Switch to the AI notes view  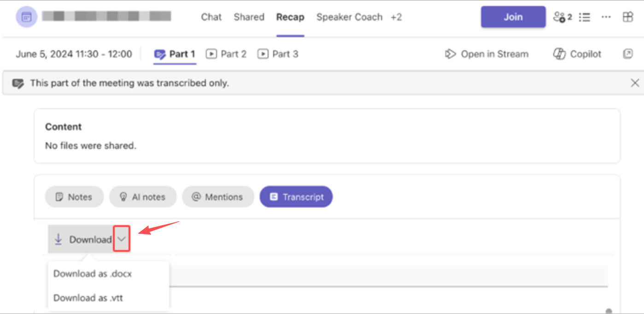coord(143,197)
